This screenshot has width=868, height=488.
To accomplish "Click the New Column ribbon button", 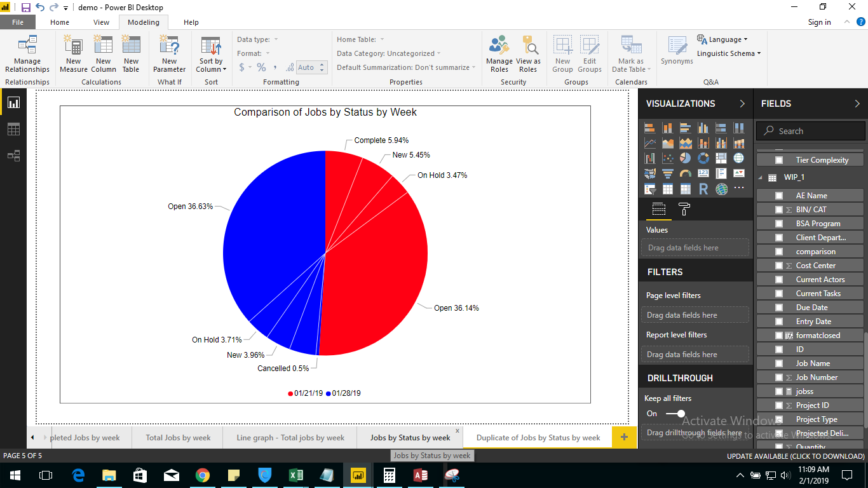I will 103,55.
